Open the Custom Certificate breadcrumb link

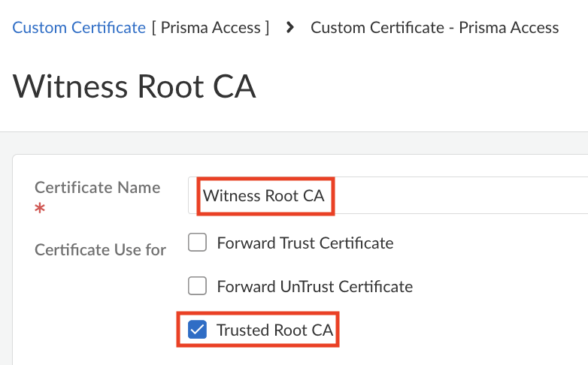(x=79, y=28)
